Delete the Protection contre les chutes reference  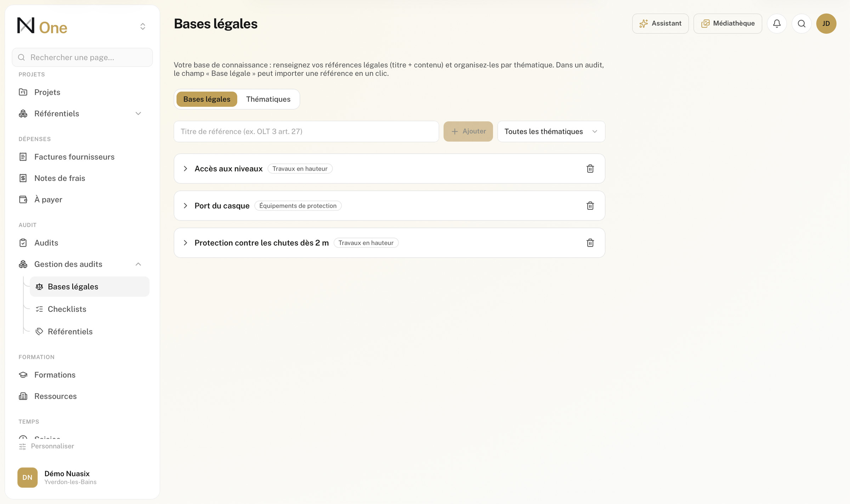[590, 243]
